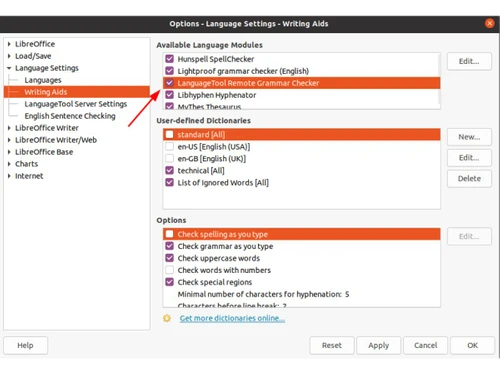Click the Help button
The width and height of the screenshot is (500, 375).
coord(25,345)
